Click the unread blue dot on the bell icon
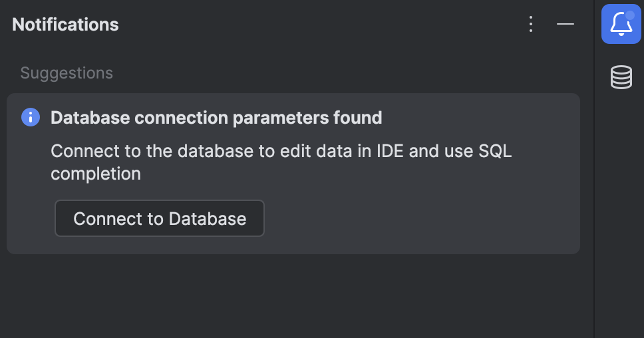Image resolution: width=644 pixels, height=338 pixels. tap(630, 15)
